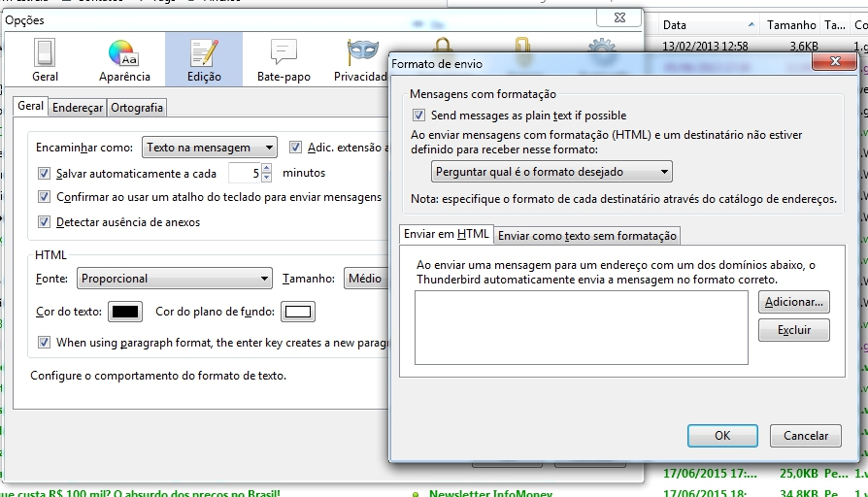The image size is (868, 497).
Task: Open the Bate-papo options category
Action: (284, 59)
